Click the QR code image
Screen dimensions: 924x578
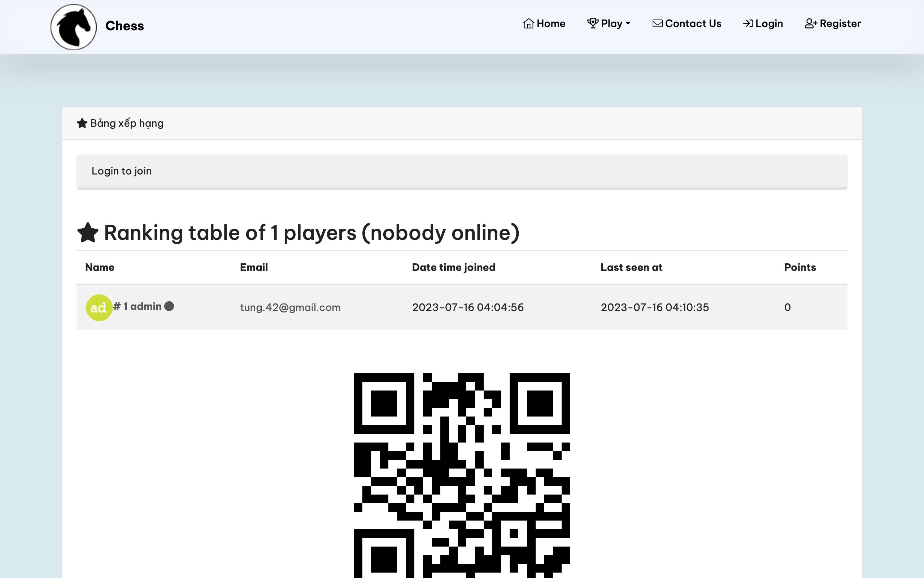tap(462, 475)
